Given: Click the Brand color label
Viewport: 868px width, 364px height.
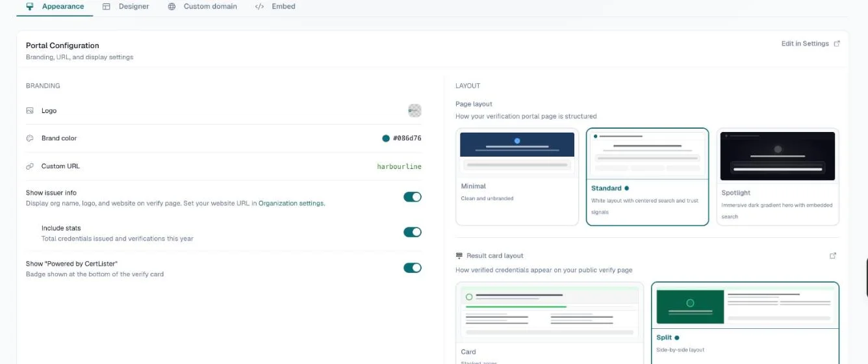Looking at the screenshot, I should coord(59,138).
